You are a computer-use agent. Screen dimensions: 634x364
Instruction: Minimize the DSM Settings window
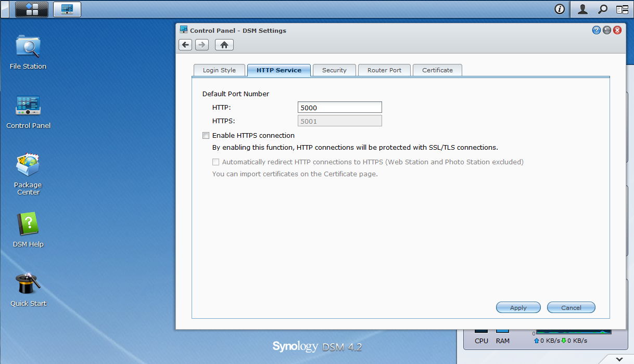(607, 30)
